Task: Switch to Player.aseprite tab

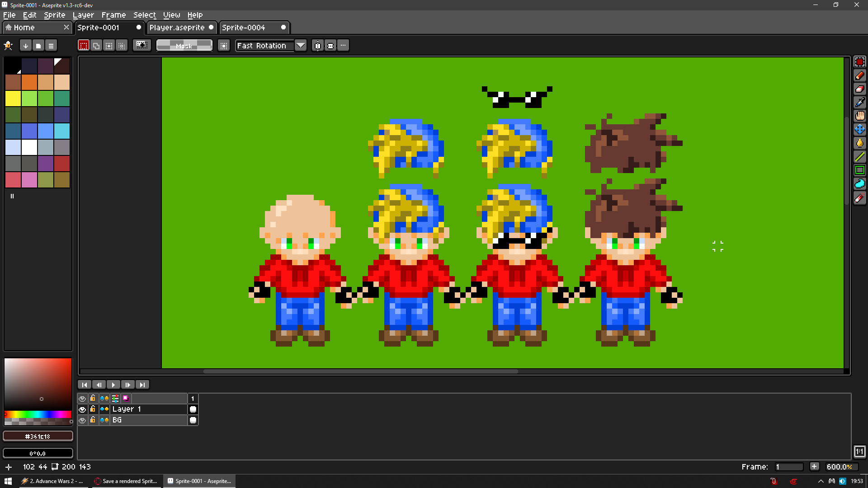Action: tap(177, 28)
